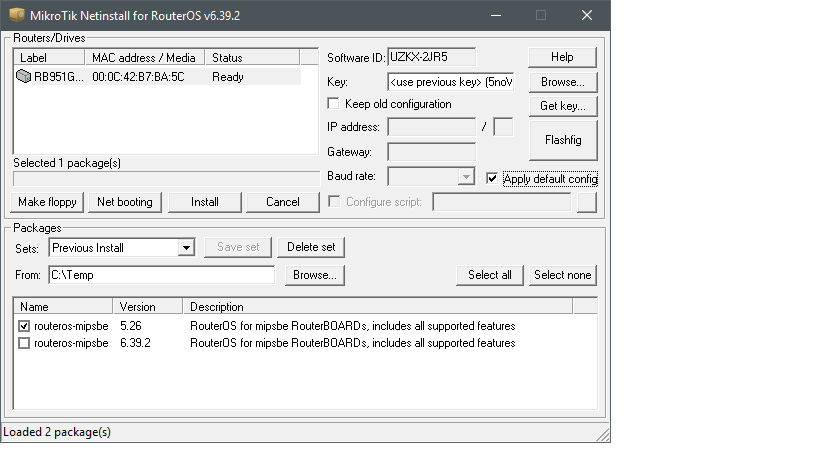Click the Selected 1 package(s) label
Image resolution: width=819 pixels, height=460 pixels.
[x=67, y=163]
